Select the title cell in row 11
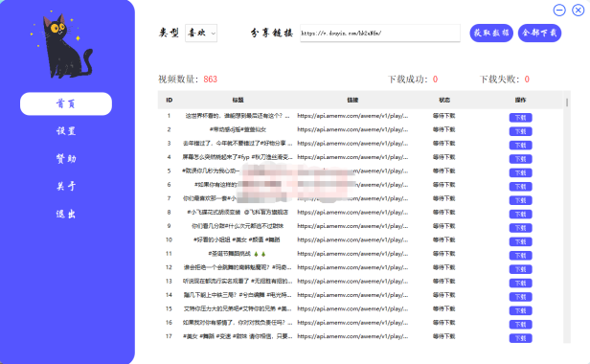The width and height of the screenshot is (590, 364). pos(238,254)
